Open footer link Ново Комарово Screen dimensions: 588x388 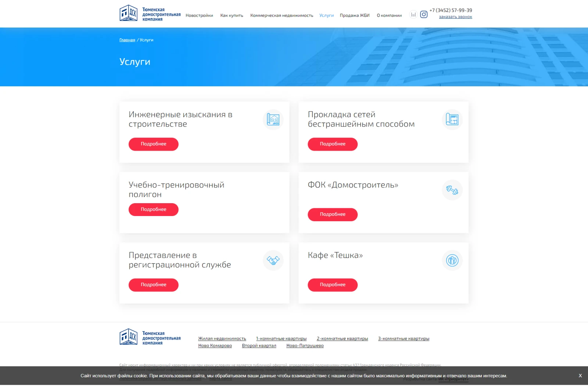coord(215,346)
